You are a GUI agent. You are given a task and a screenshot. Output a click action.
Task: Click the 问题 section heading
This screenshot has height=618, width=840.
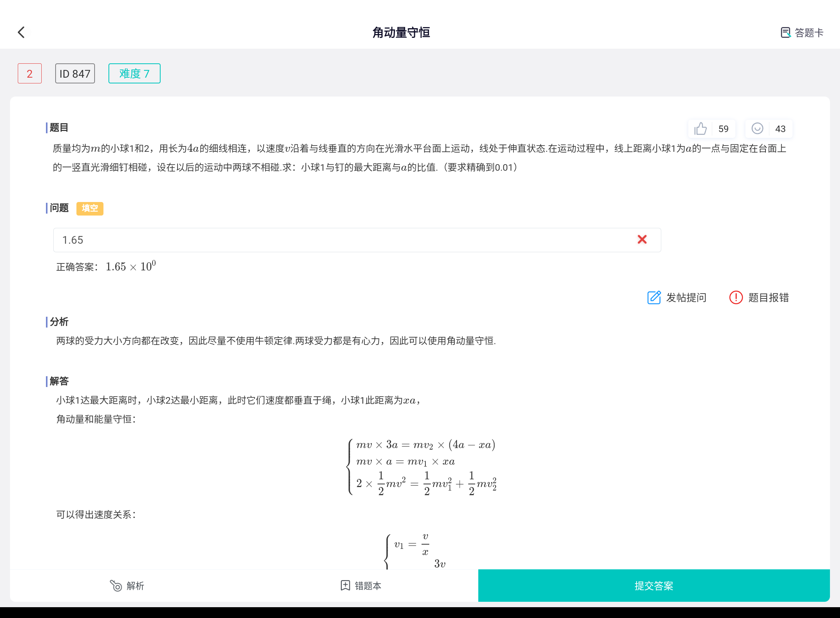59,208
